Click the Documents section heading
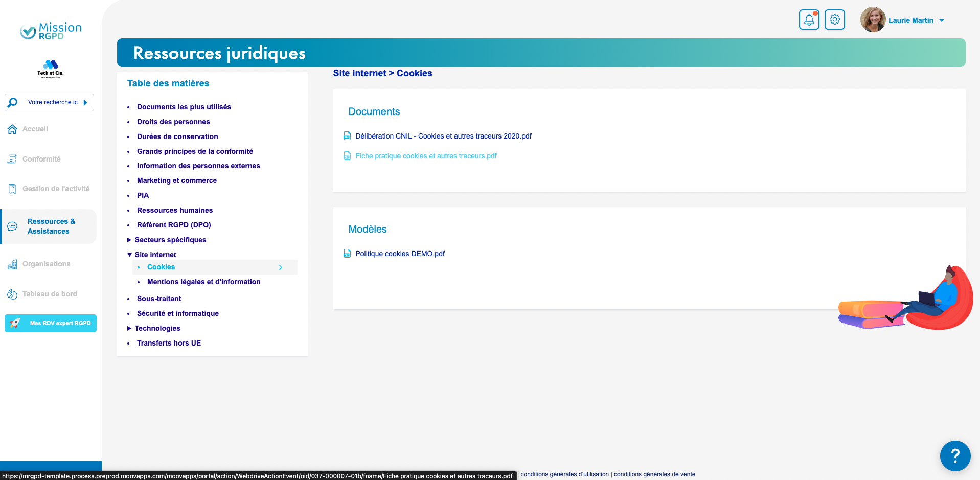The height and width of the screenshot is (480, 980). pyautogui.click(x=374, y=111)
